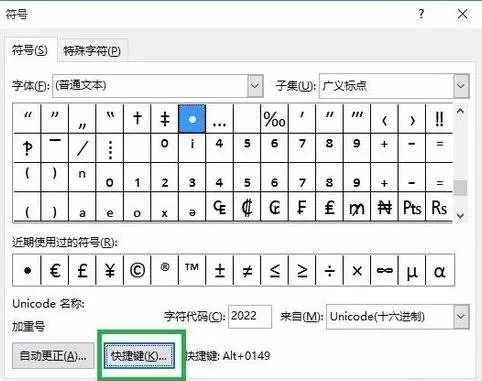482x381 pixels.
Task: Pick the pound £ from recently used symbols
Action: click(82, 270)
